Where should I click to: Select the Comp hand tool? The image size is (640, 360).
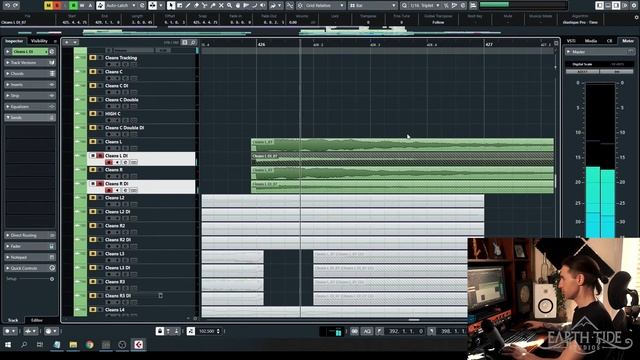238,5
